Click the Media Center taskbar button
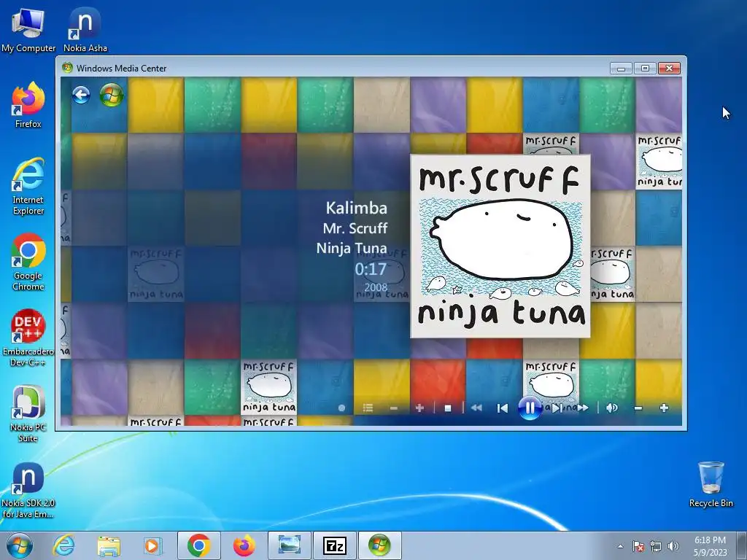The image size is (747, 560). tap(379, 545)
